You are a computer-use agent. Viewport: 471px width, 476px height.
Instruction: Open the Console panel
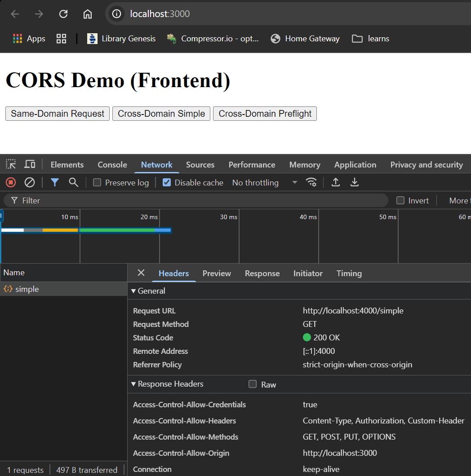click(112, 164)
